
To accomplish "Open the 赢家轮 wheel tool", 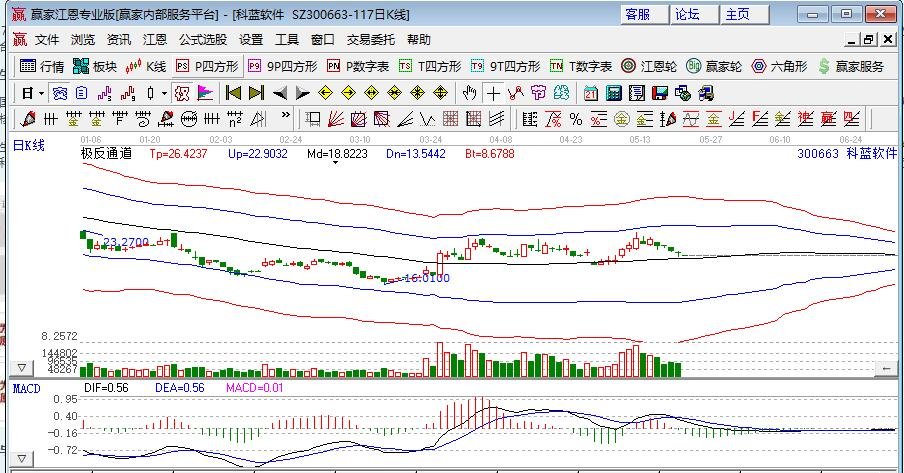I will click(x=714, y=66).
